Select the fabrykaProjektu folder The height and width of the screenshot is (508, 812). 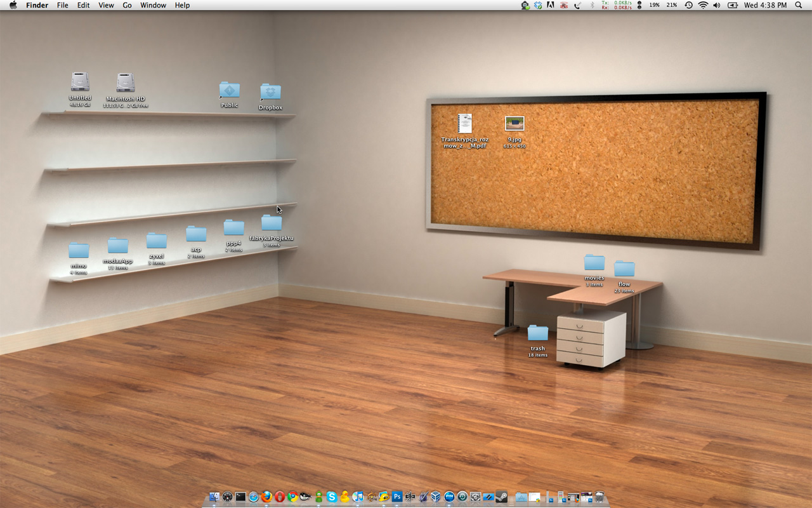point(272,223)
